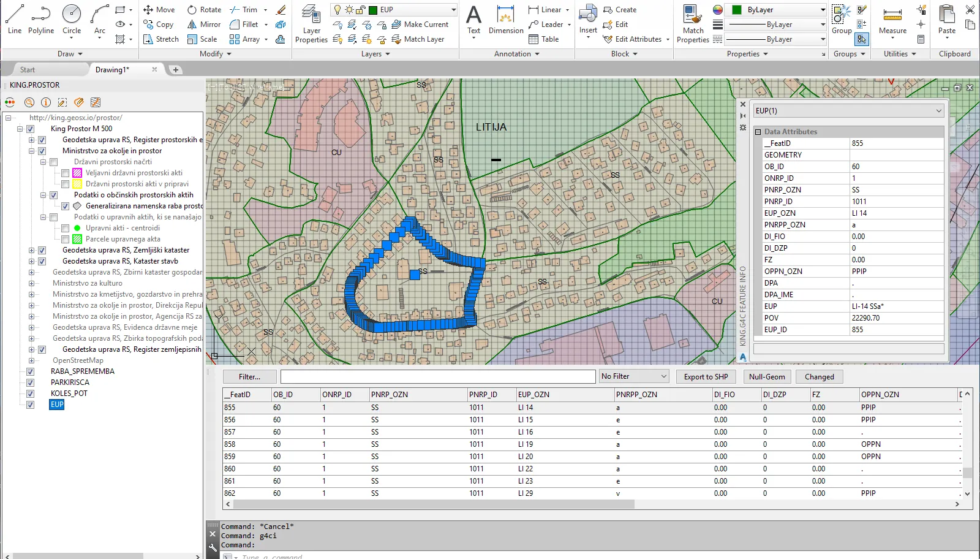This screenshot has width=980, height=559.
Task: Click the green ByLayer color swatch
Action: tap(737, 10)
